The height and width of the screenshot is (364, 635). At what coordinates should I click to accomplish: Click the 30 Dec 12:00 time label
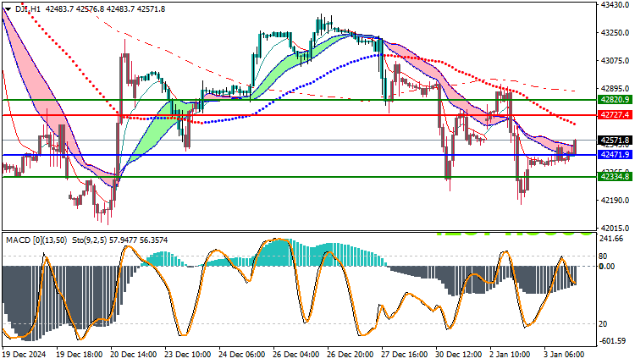[x=458, y=355]
